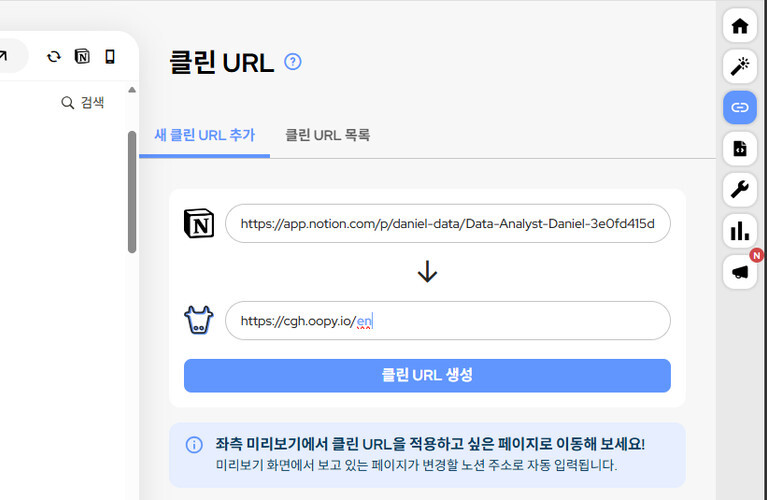Viewport: 767px width, 500px height.
Task: Click the large Notion logo beside URL field
Action: [199, 224]
